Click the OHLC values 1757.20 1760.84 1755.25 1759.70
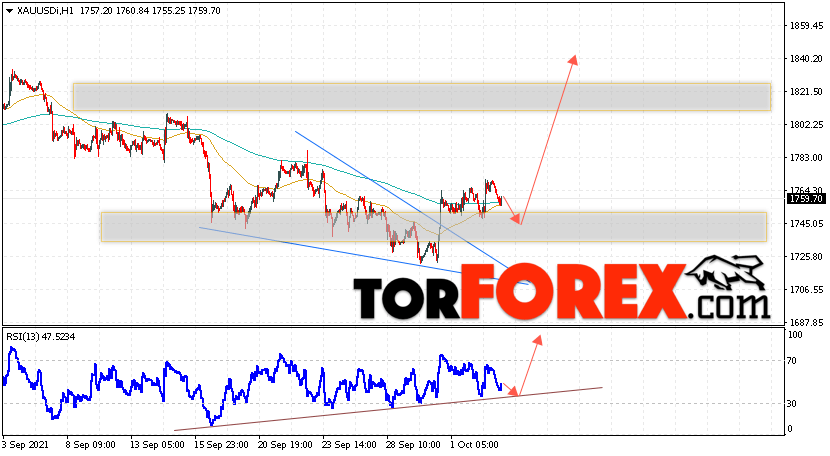Screen dimensions: 830x456 (150, 11)
